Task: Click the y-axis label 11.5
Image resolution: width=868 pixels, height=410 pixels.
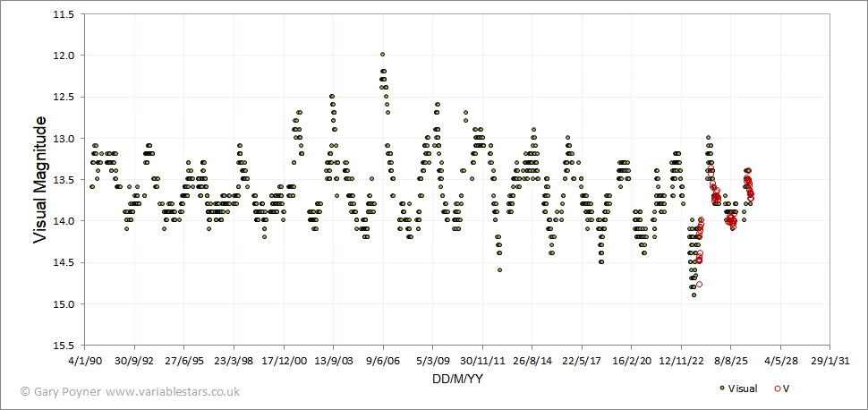Action: [64, 14]
